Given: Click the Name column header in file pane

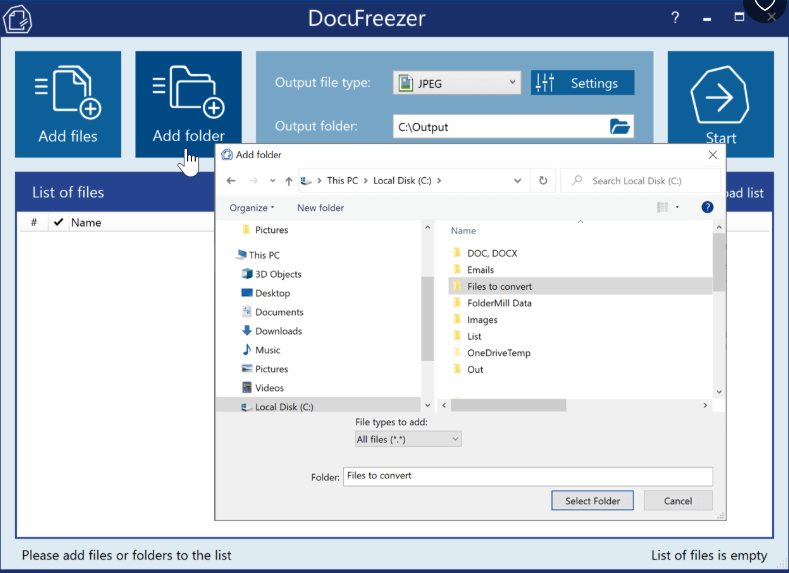Looking at the screenshot, I should 463,231.
